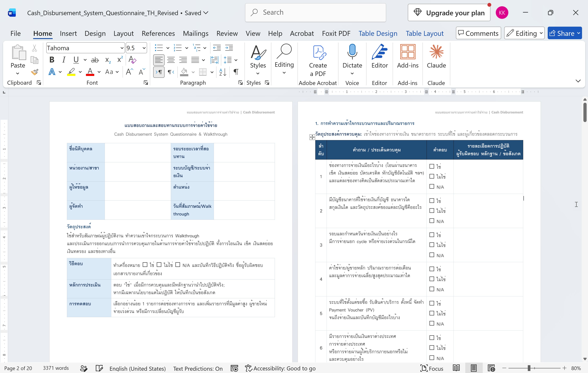Show or hide paragraph marks
Screen dimensions: 588x373
(x=236, y=72)
